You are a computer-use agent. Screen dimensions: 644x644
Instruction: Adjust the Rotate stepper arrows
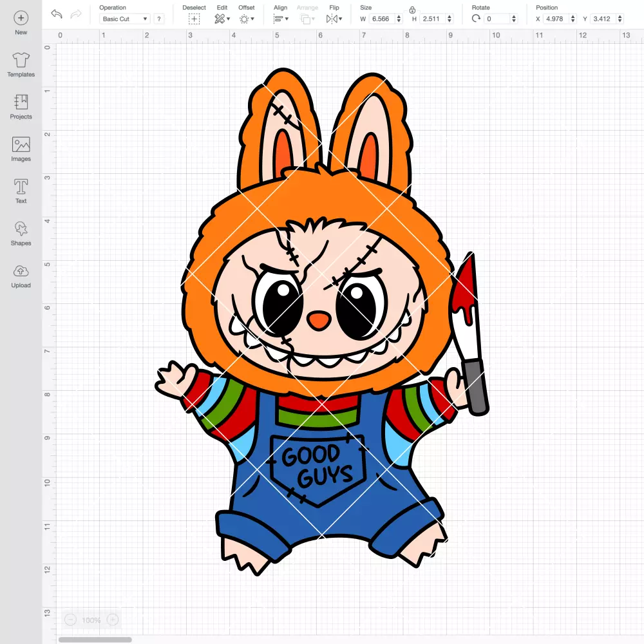(x=514, y=19)
